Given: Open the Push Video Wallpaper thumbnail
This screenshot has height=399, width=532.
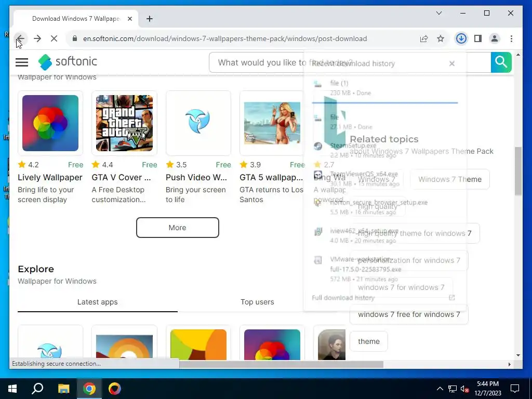Looking at the screenshot, I should click(x=198, y=123).
